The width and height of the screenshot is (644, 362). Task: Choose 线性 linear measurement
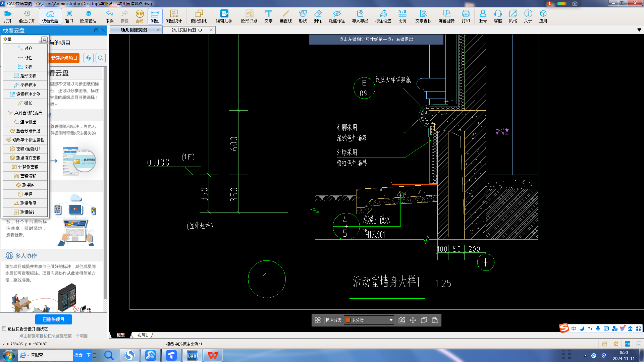(x=25, y=58)
